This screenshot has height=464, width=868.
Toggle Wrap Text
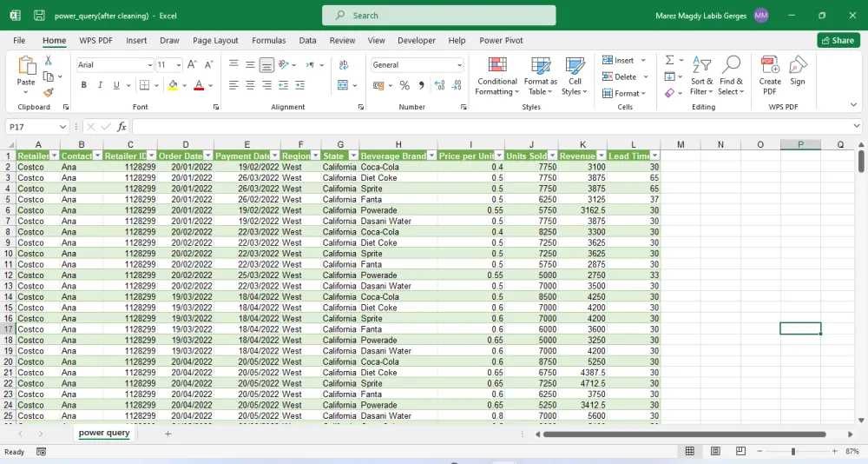tap(344, 65)
